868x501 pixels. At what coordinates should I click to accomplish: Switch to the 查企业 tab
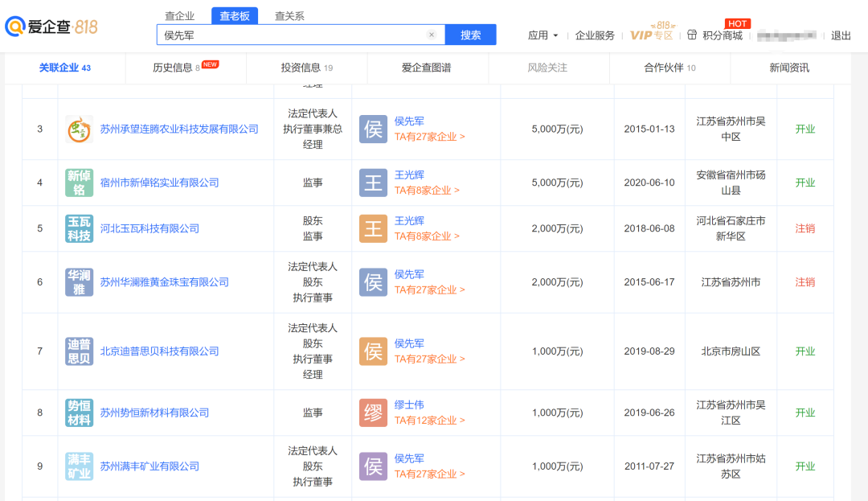point(179,16)
